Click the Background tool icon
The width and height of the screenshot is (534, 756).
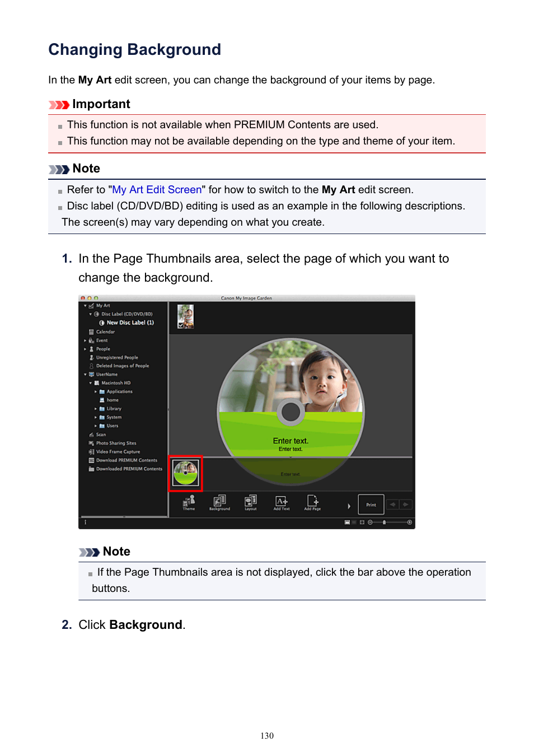point(219,502)
